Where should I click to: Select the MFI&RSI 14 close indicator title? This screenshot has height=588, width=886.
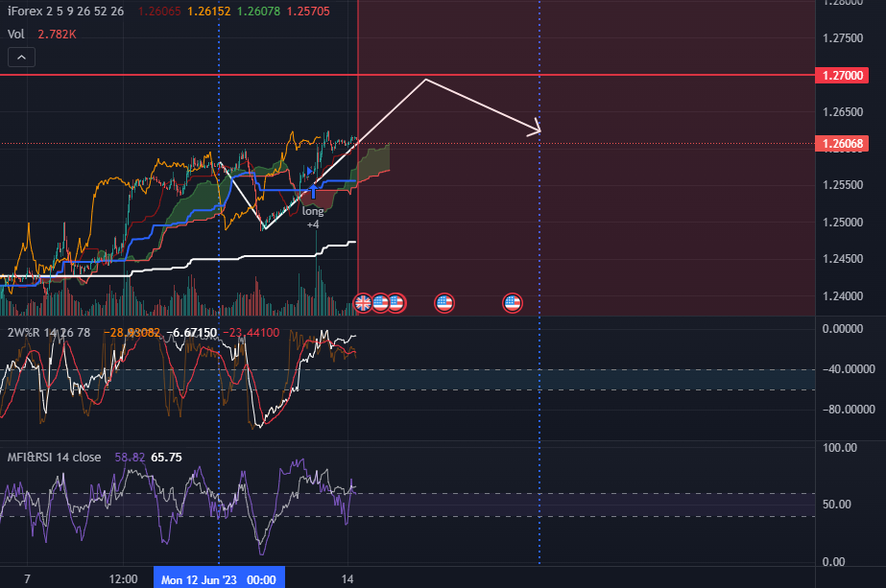tap(55, 457)
